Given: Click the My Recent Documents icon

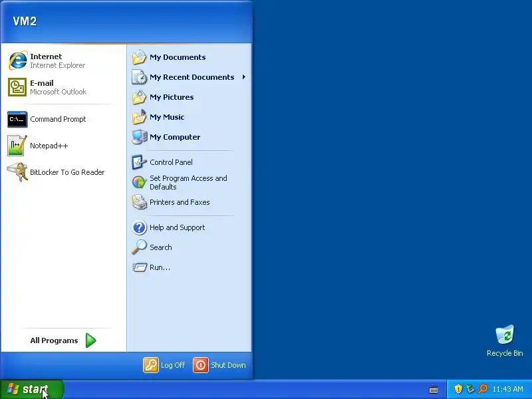Looking at the screenshot, I should pyautogui.click(x=139, y=77).
